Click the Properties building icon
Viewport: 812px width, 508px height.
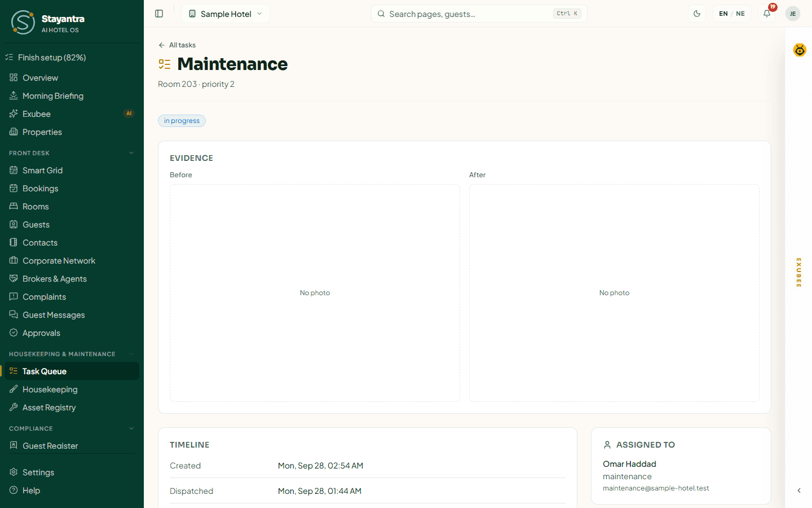[x=14, y=132]
